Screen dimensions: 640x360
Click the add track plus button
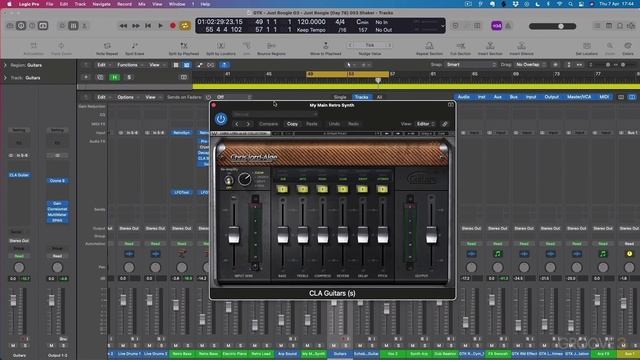(x=86, y=77)
